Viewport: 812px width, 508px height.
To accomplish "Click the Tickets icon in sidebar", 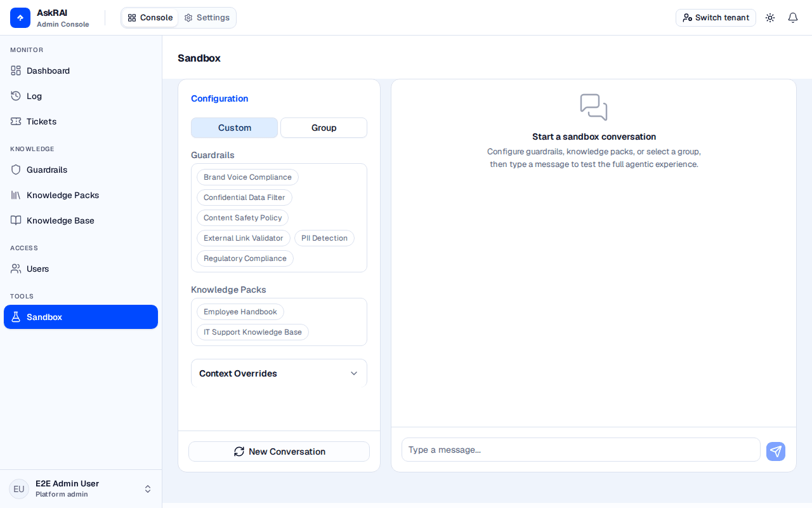I will (16, 121).
